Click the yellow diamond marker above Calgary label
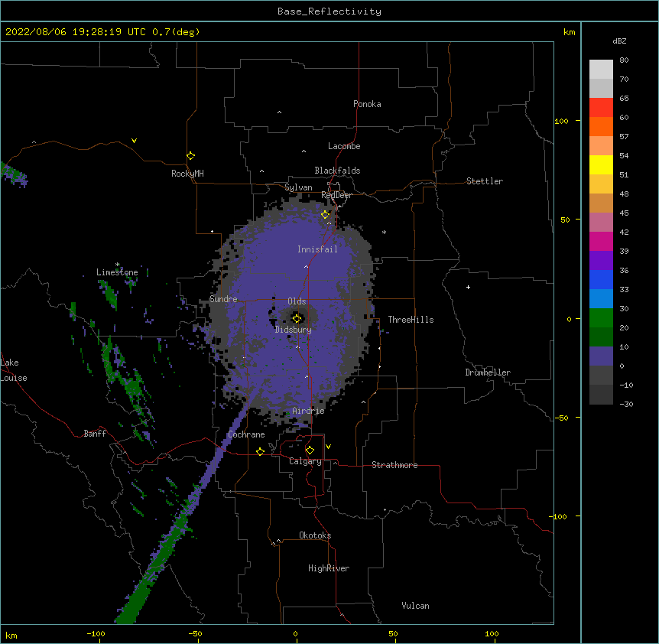This screenshot has width=659, height=644. coord(310,450)
